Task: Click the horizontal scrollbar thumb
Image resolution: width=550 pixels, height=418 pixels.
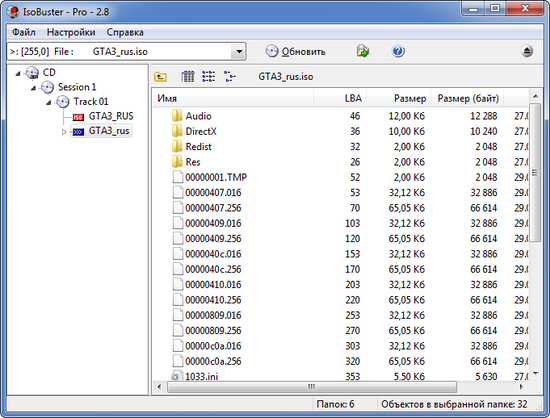Action: pos(312,387)
